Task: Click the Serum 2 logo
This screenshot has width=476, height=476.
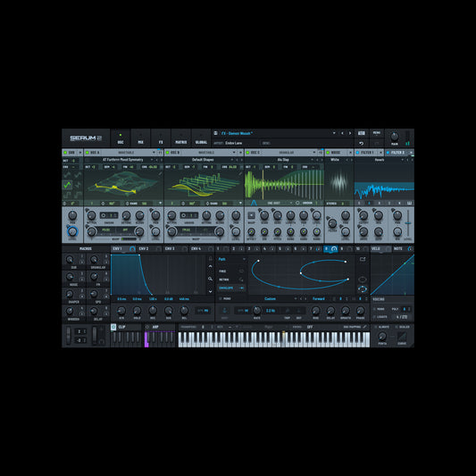Action: [86, 138]
